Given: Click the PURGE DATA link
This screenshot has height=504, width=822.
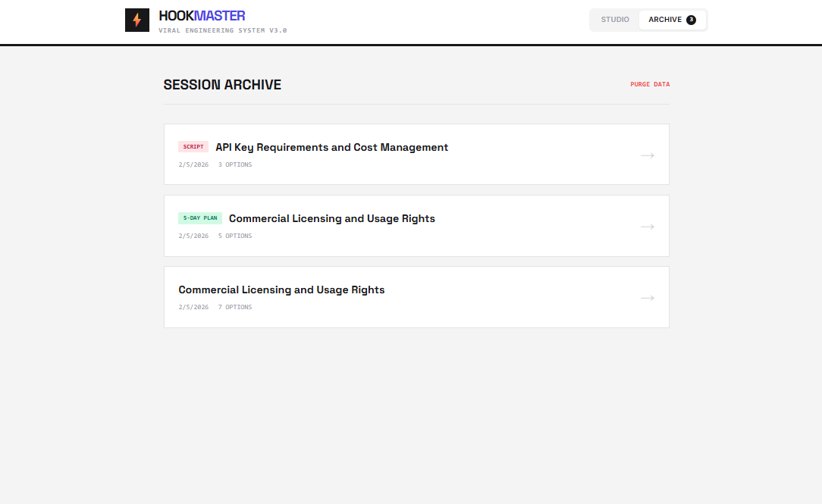Looking at the screenshot, I should (x=650, y=84).
